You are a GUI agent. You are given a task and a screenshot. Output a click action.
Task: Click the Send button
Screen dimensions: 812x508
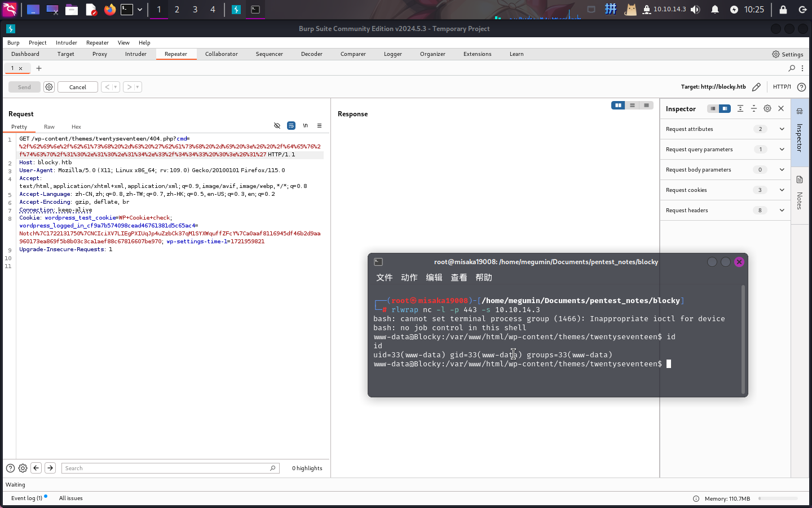pyautogui.click(x=24, y=87)
